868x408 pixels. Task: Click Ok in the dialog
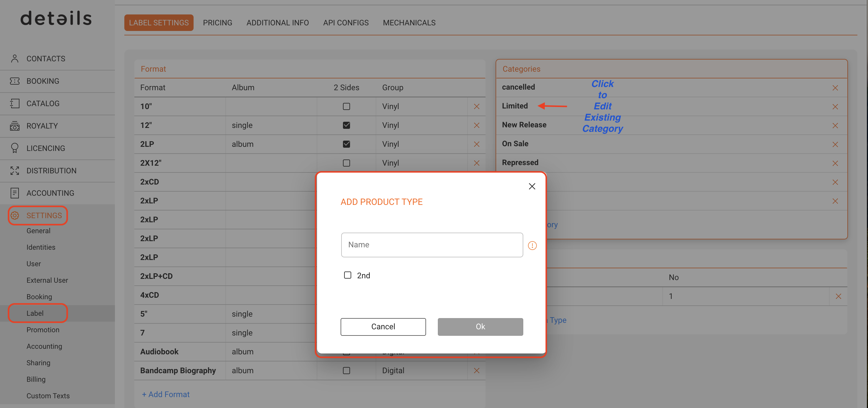480,327
